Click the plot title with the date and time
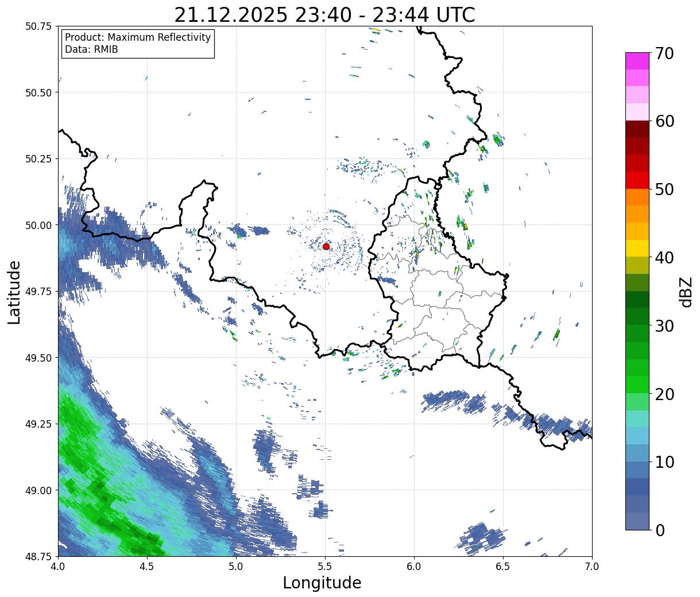Screen dimensions: 700x597 [324, 14]
